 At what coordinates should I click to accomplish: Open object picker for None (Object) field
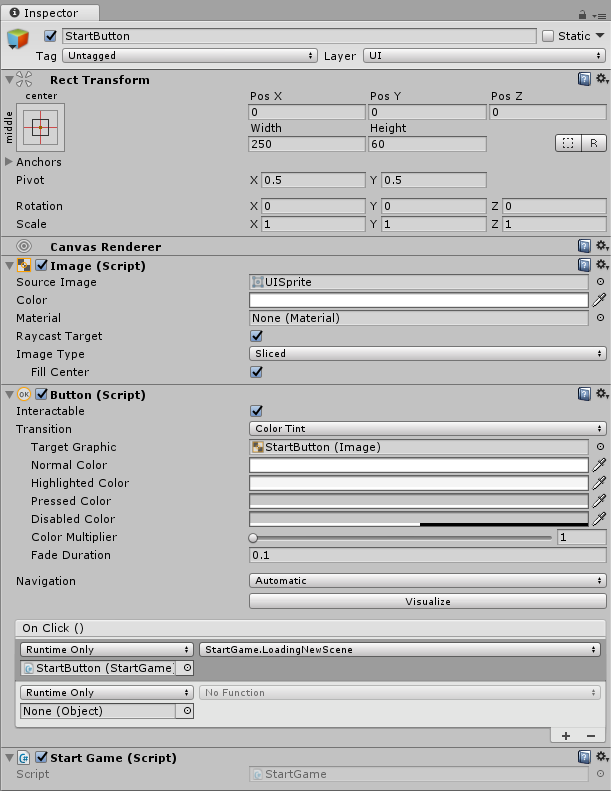(x=187, y=711)
